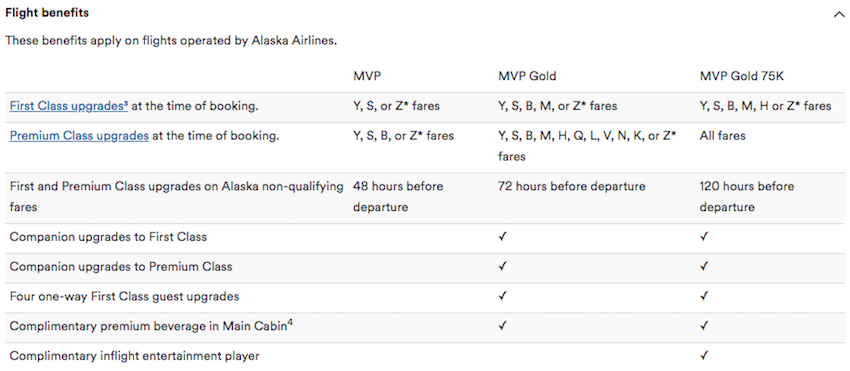Click MVP Gold 75K checkmark for Companion First Class upgrades

tap(704, 237)
